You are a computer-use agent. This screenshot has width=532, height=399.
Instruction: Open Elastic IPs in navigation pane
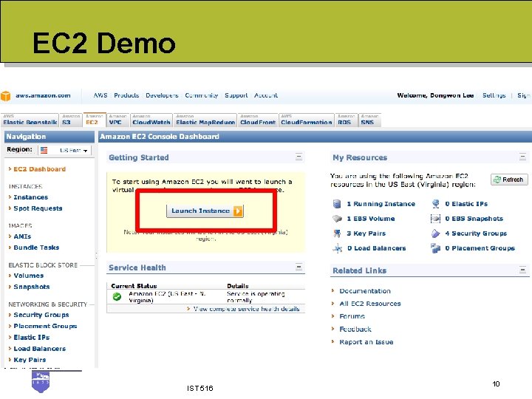32,338
